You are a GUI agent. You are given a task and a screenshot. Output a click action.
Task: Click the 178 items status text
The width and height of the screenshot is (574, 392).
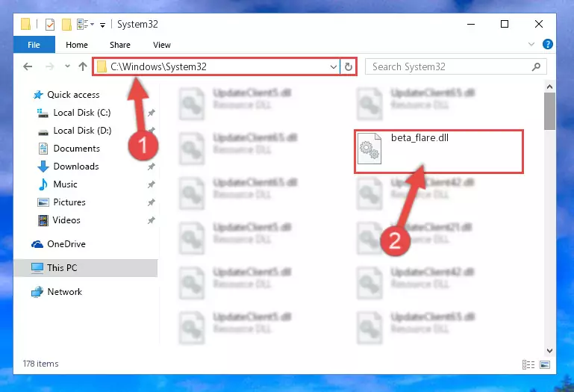[40, 364]
